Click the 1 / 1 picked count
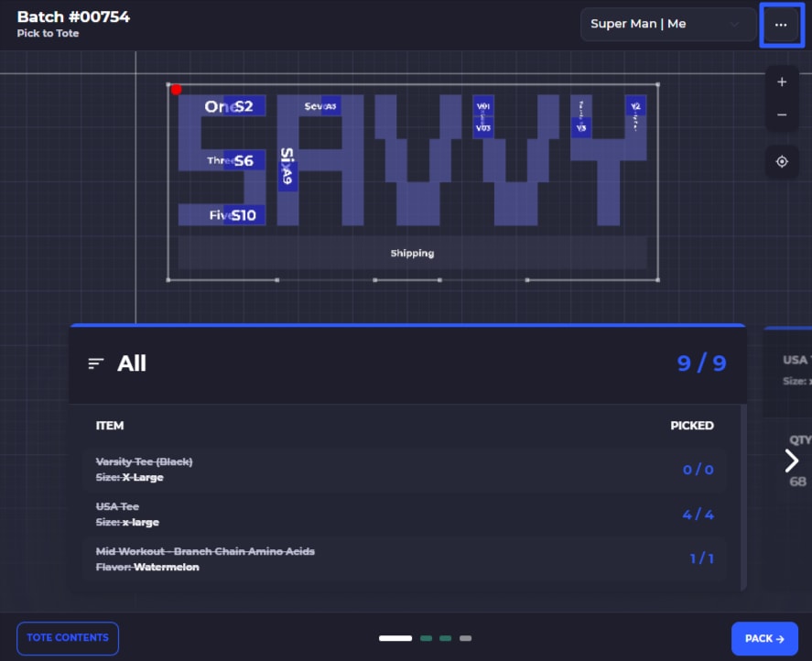Image resolution: width=812 pixels, height=661 pixels. pyautogui.click(x=702, y=558)
